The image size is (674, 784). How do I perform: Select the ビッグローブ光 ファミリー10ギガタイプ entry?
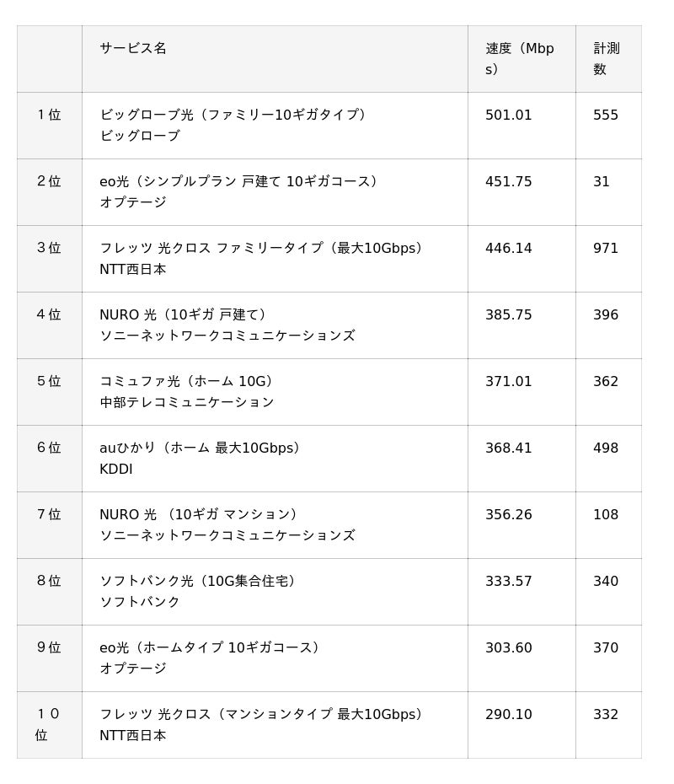[235, 115]
